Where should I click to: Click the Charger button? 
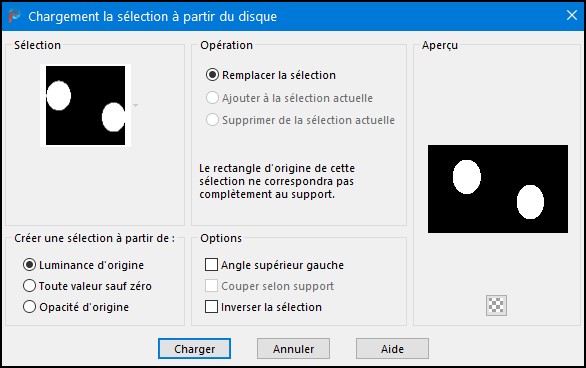194,349
